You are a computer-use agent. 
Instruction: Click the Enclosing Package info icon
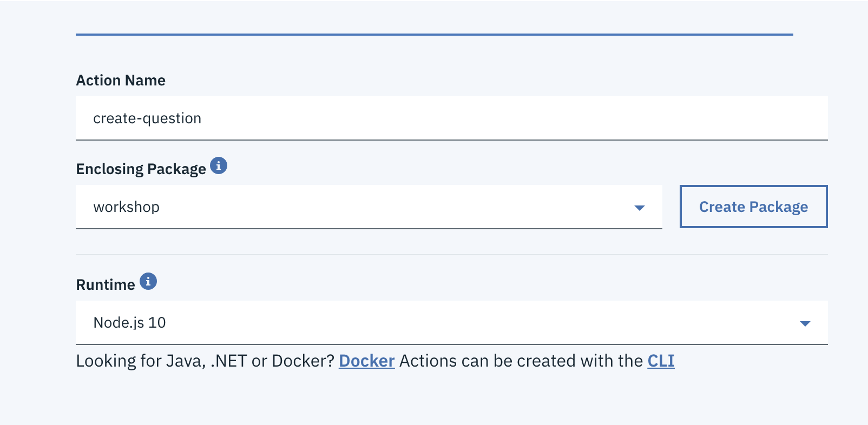point(219,166)
